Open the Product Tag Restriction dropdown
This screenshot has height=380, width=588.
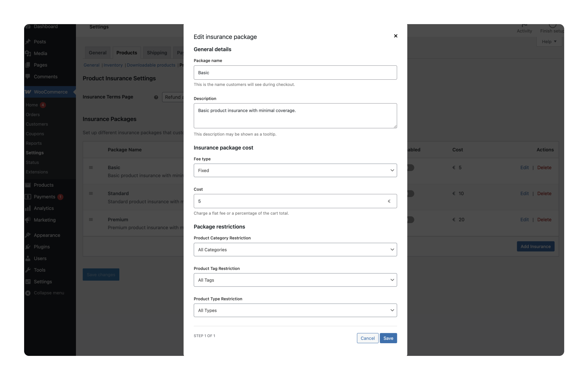[295, 280]
